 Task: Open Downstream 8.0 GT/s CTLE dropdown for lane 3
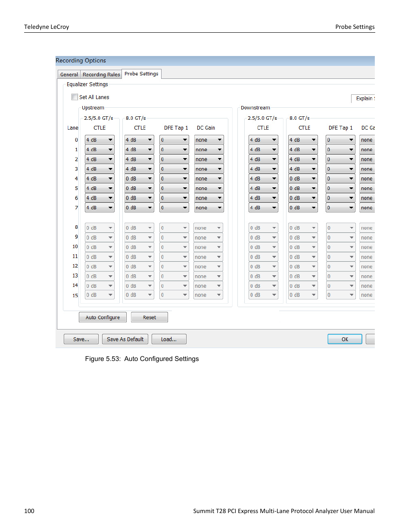303,169
